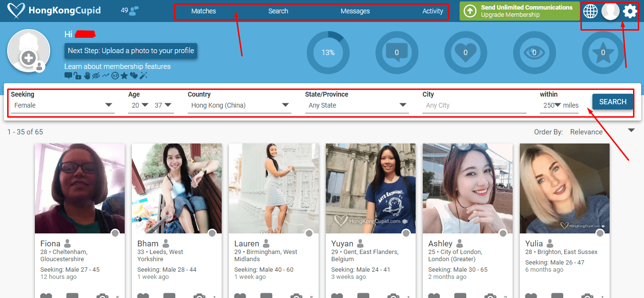
Task: Open Lauren's profile photo
Action: [274, 188]
